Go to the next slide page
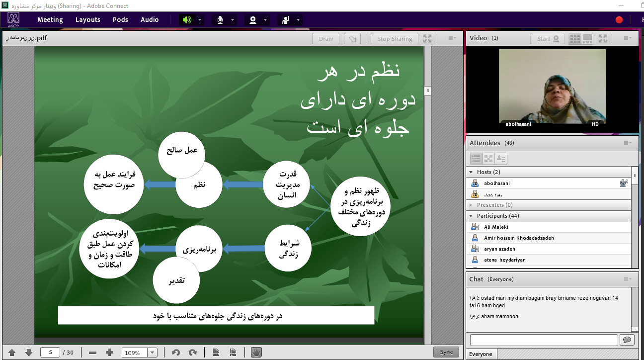644x360 pixels. click(x=29, y=352)
